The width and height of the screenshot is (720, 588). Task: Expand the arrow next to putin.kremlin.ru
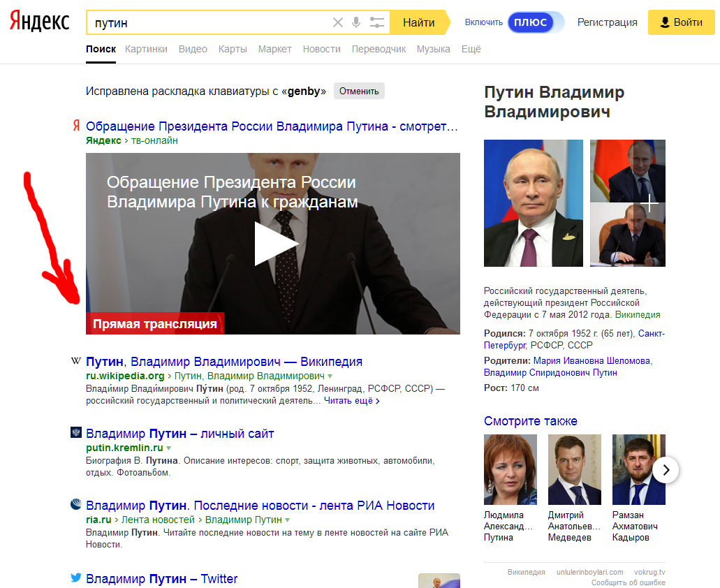click(168, 448)
